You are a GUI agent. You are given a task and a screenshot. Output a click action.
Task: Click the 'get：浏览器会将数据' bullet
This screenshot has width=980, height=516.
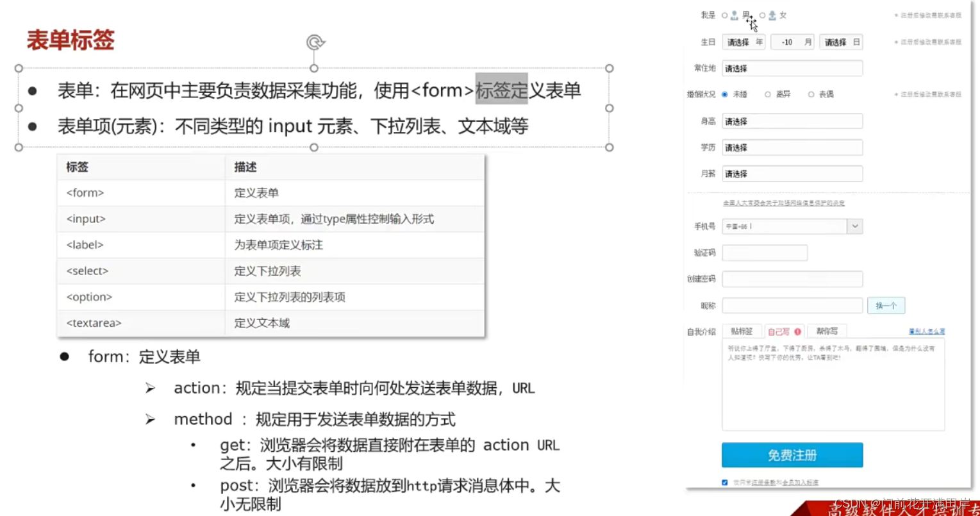click(390, 454)
